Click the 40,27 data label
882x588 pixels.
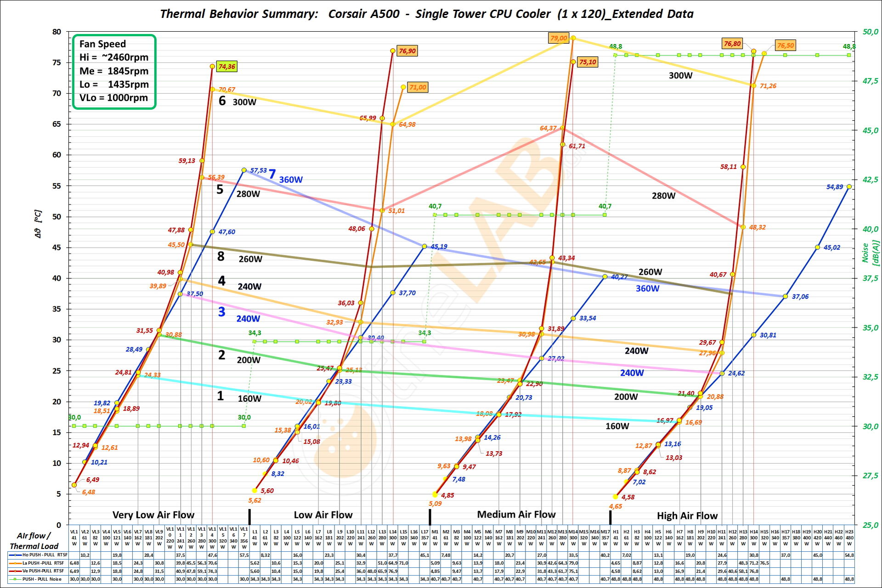point(619,277)
